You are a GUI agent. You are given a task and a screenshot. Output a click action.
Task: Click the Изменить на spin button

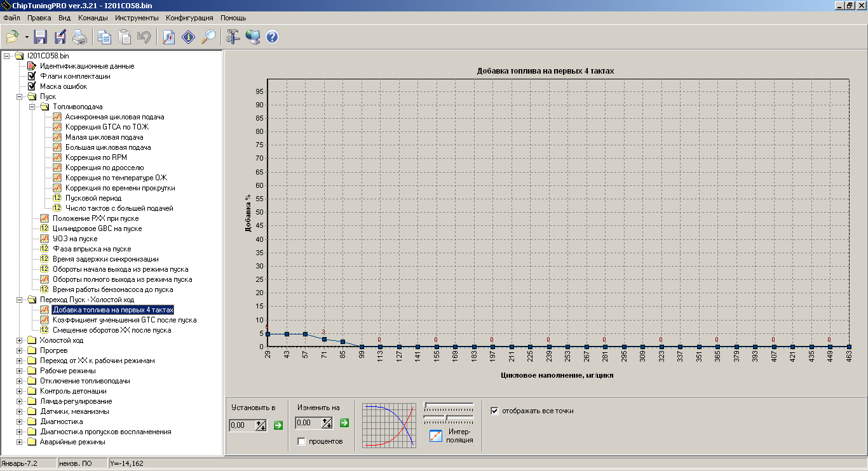(327, 423)
